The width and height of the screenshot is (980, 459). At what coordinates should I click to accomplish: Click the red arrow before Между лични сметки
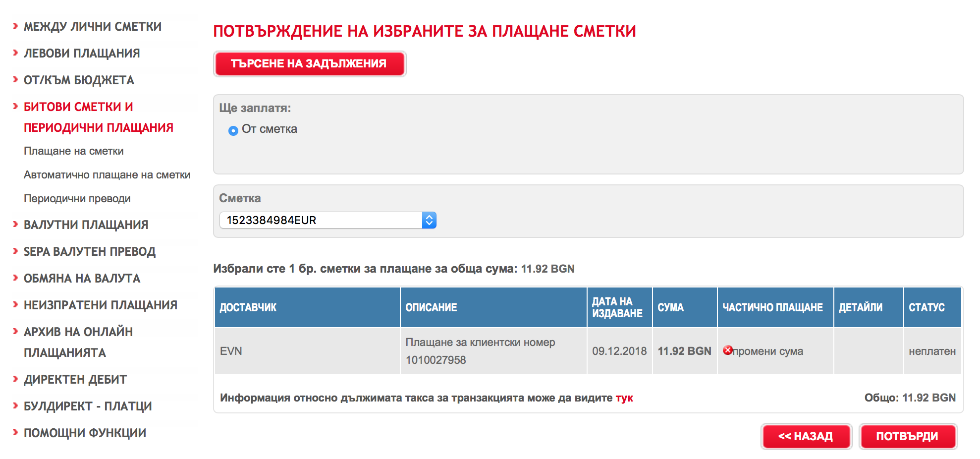tap(15, 25)
